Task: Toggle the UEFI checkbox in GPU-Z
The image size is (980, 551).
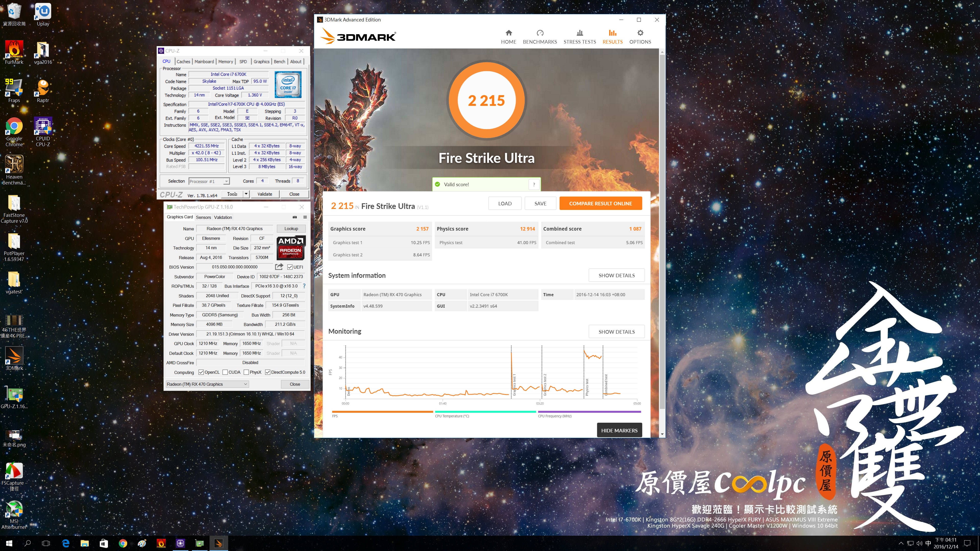Action: click(290, 267)
